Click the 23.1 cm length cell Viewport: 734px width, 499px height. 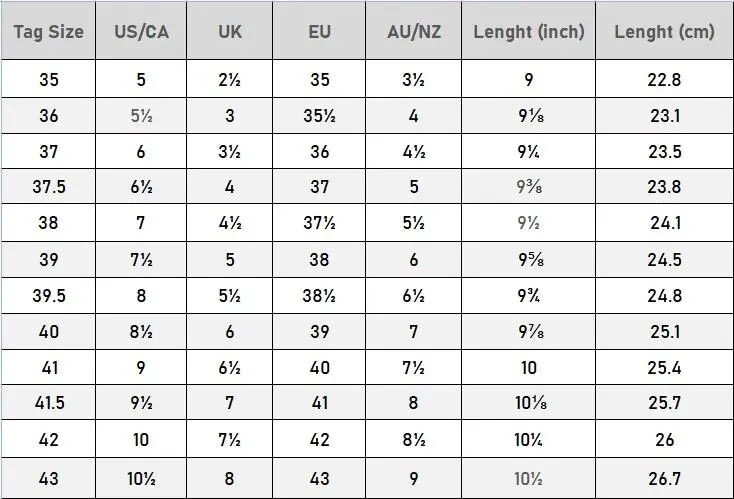point(664,116)
